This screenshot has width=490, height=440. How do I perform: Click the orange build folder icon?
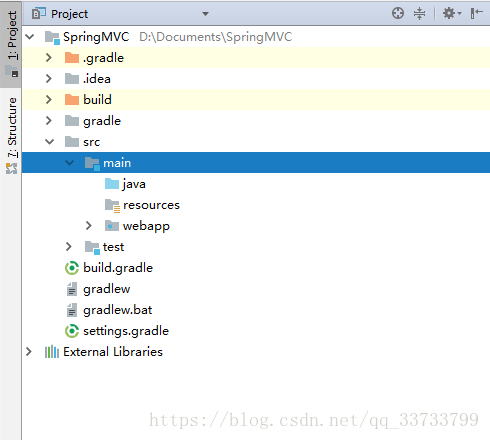coord(72,100)
